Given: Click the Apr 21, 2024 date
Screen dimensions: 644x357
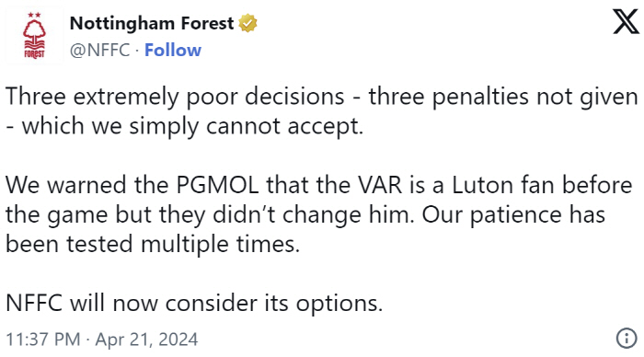Looking at the screenshot, I should pyautogui.click(x=146, y=340).
